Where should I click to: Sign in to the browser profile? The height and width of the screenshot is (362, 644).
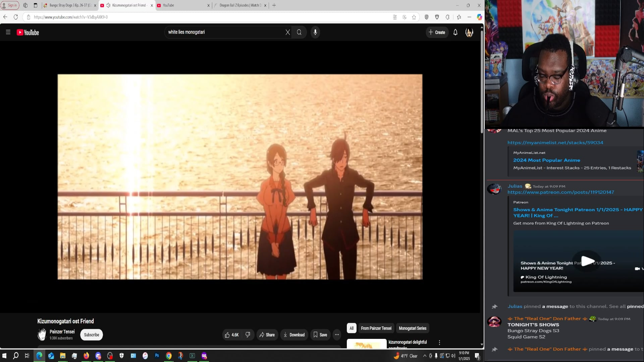pos(10,5)
